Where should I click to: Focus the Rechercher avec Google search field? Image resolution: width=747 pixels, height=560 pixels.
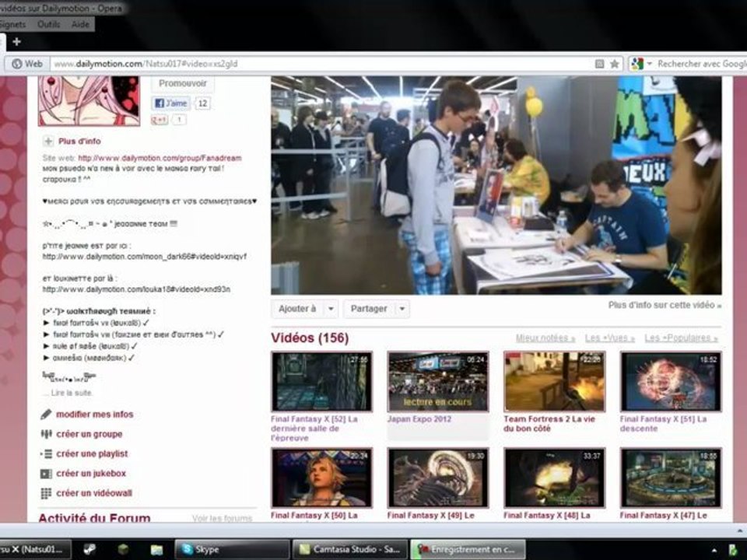point(701,64)
